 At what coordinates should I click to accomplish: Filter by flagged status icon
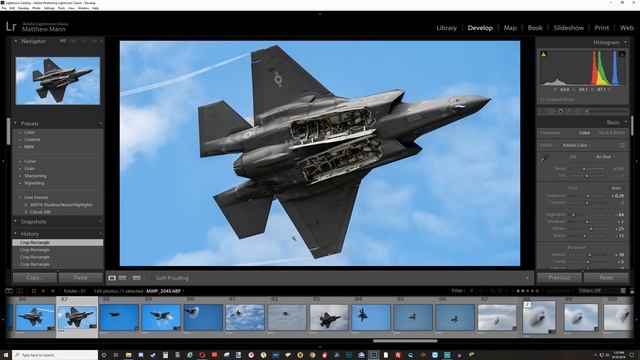click(x=471, y=291)
